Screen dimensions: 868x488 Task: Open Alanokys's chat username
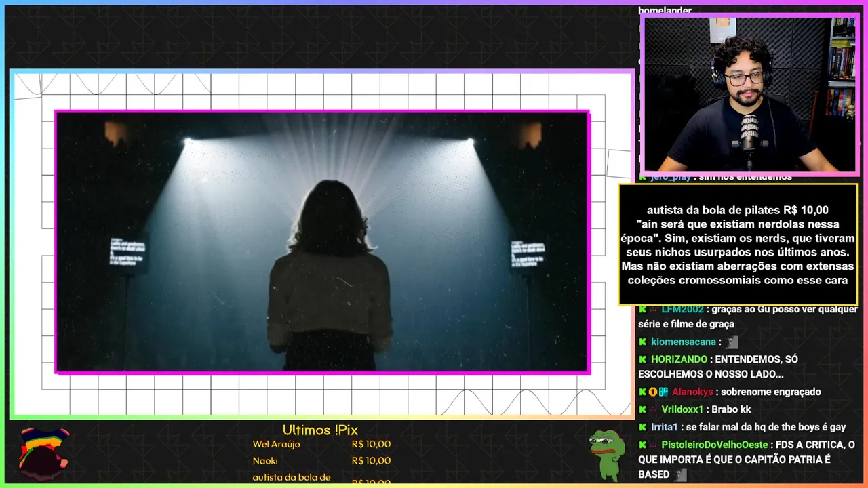(692, 392)
